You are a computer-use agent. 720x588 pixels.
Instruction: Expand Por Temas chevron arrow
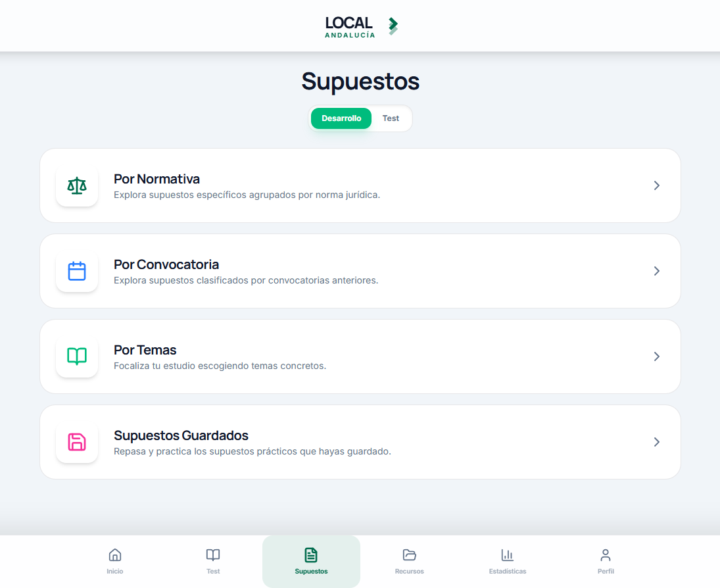tap(657, 356)
